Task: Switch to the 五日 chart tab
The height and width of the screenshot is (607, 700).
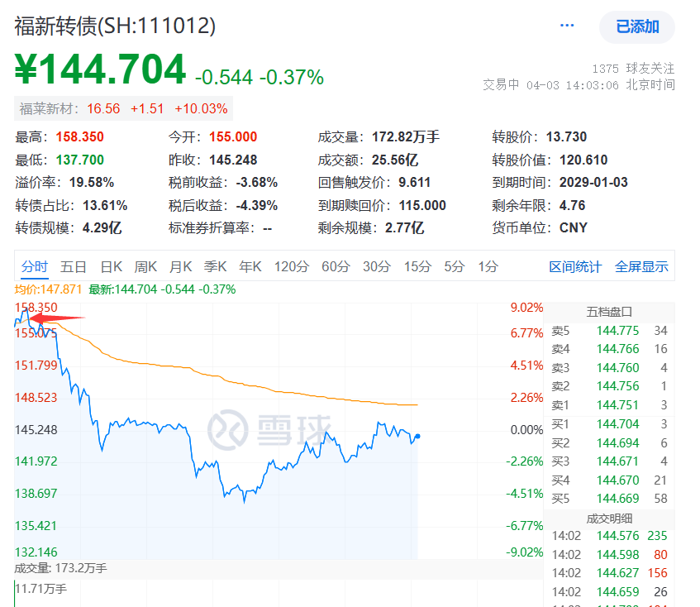Action: pos(74,266)
